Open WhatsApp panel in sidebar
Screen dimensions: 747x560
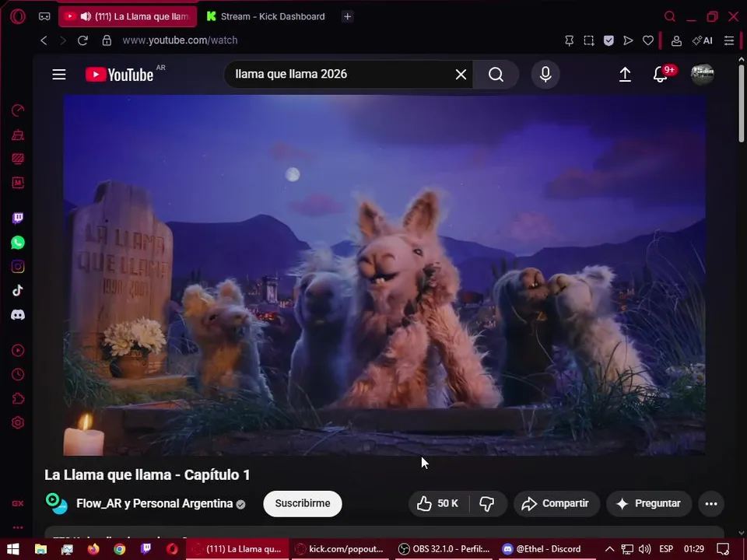18,243
